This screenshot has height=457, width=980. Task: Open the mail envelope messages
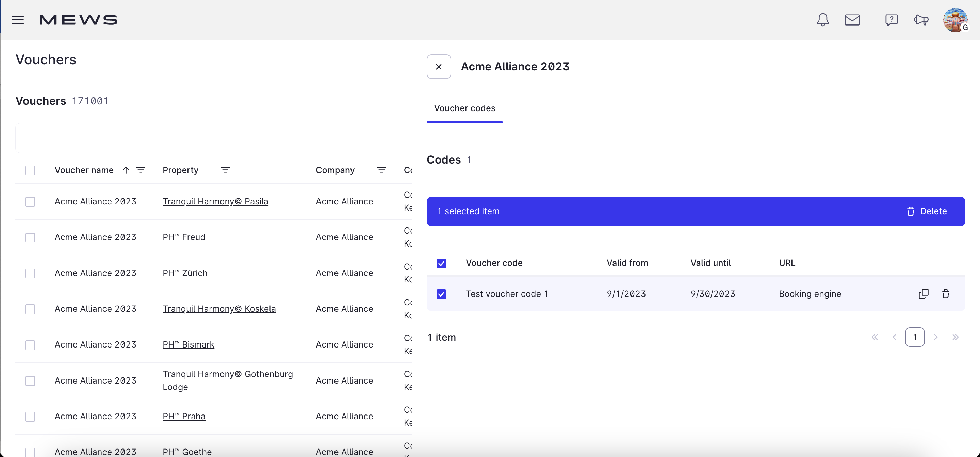tap(852, 20)
